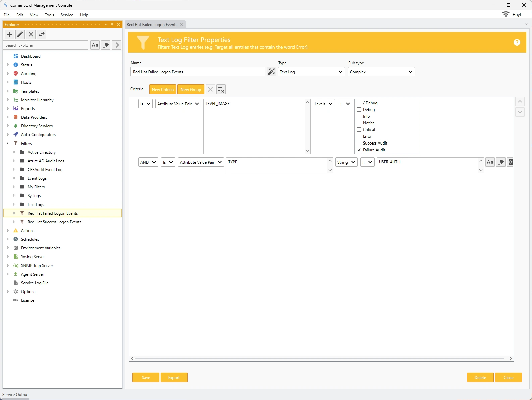Click the New Criteria button
This screenshot has height=400, width=532.
[x=163, y=90]
